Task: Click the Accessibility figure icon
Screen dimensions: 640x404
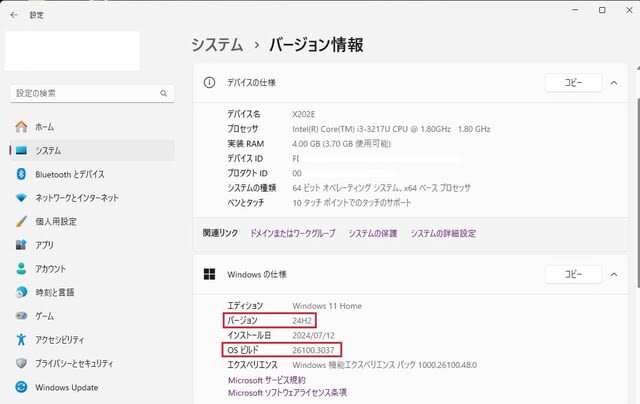Action: point(21,340)
